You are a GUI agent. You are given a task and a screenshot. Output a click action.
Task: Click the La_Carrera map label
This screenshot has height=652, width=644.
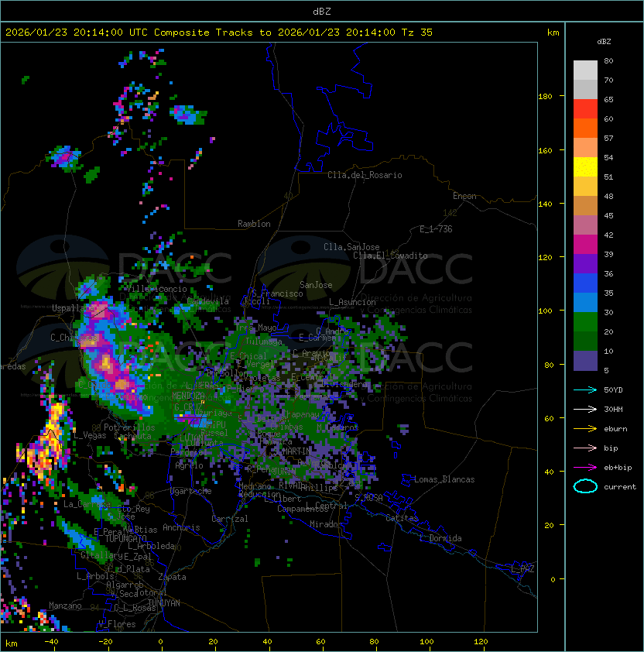point(87,504)
